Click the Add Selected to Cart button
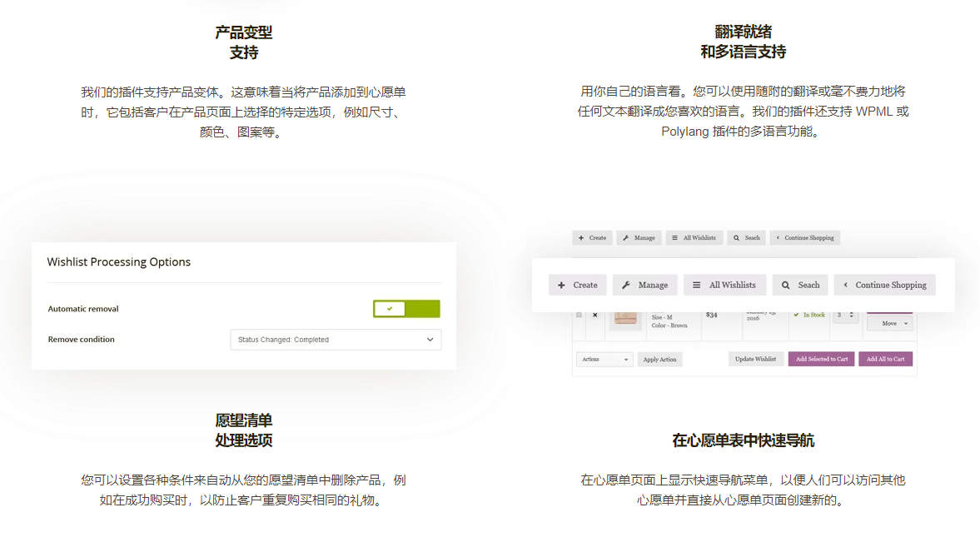This screenshot has height=547, width=980. [821, 359]
